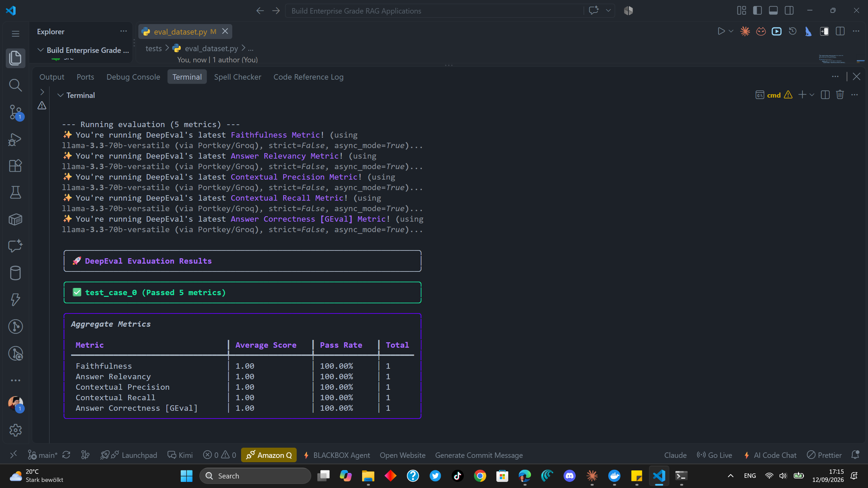Close the eval_dataset.py editor tab

225,31
